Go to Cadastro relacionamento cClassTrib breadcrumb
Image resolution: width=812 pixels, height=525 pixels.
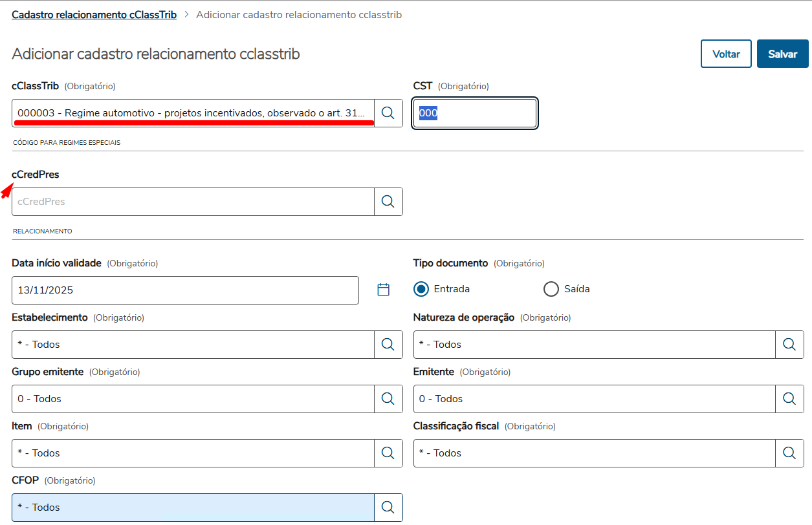click(x=94, y=14)
